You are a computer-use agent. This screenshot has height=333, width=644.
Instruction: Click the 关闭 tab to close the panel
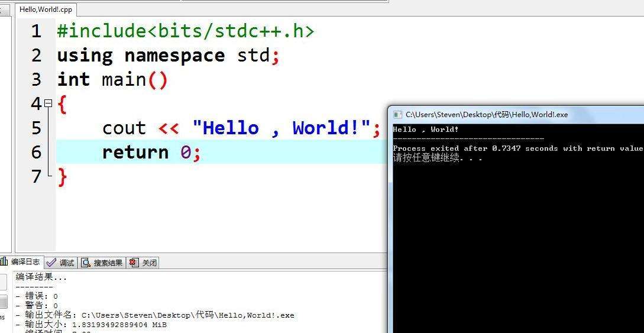tap(143, 263)
